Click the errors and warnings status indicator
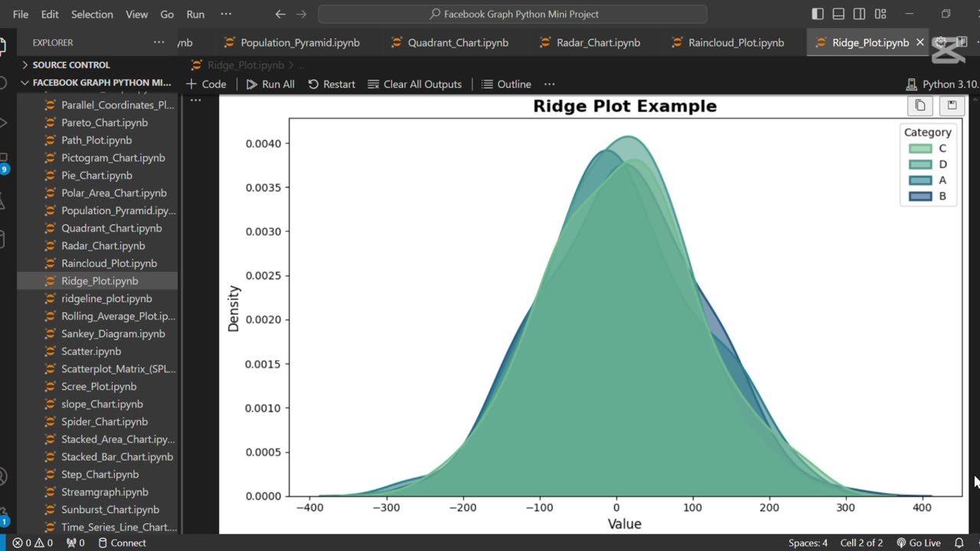980x551 pixels. [x=33, y=543]
